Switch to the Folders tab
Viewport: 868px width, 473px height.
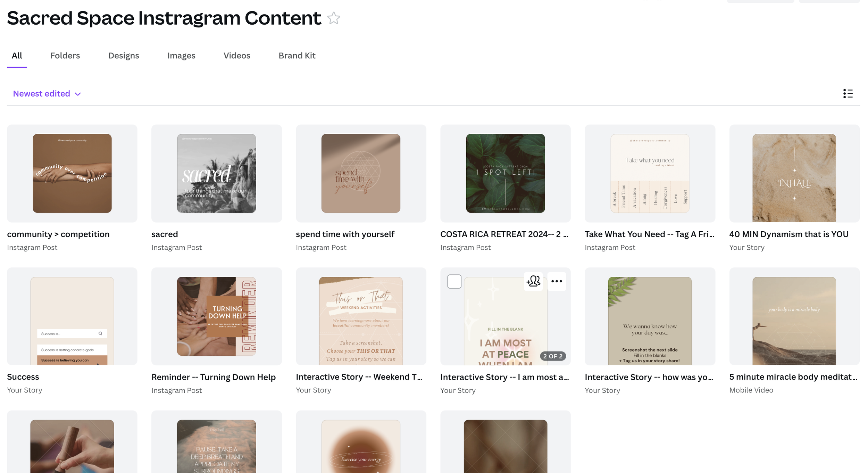coord(65,56)
